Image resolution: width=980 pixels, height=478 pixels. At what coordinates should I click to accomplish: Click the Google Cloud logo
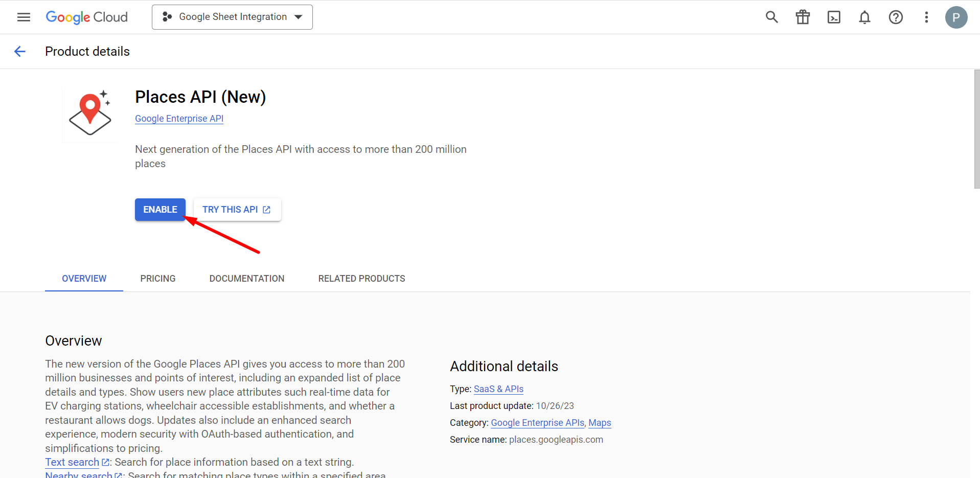pos(87,17)
